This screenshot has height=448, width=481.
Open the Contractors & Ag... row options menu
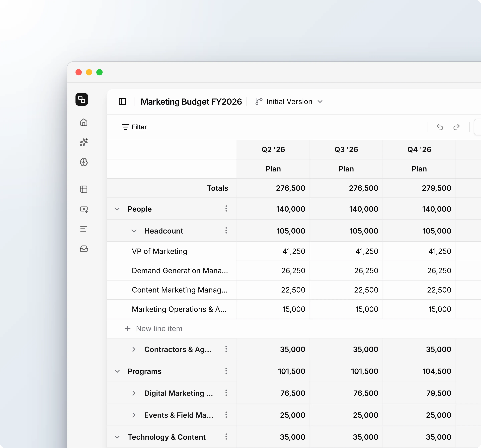coord(226,349)
